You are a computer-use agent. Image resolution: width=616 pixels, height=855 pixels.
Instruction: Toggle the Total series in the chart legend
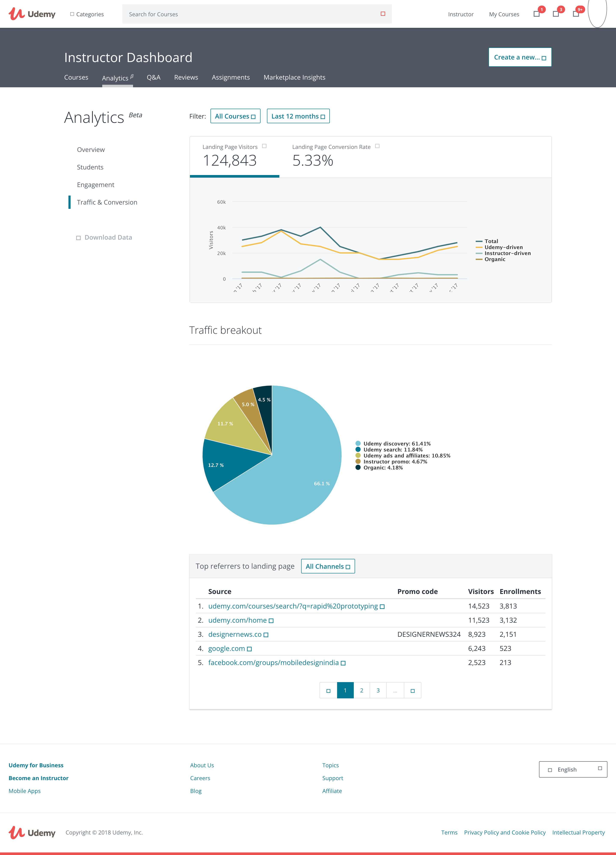[x=487, y=241]
